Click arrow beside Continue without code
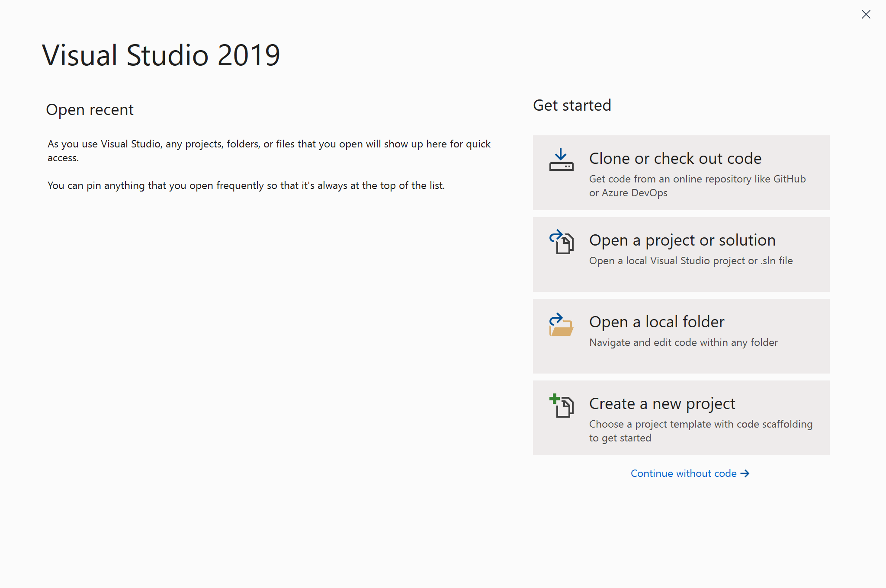This screenshot has height=588, width=886. pyautogui.click(x=745, y=473)
